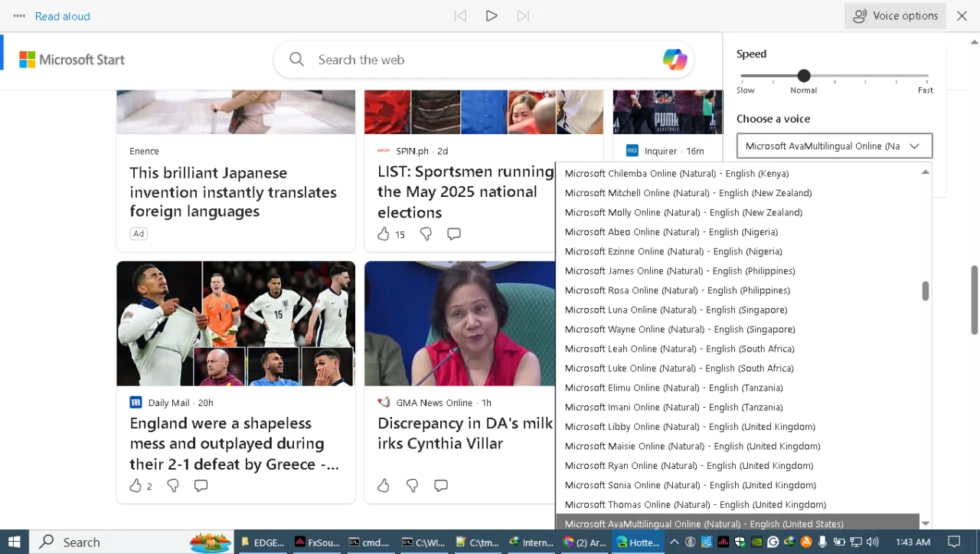
Task: Click the GMA News Online source icon
Action: [384, 402]
